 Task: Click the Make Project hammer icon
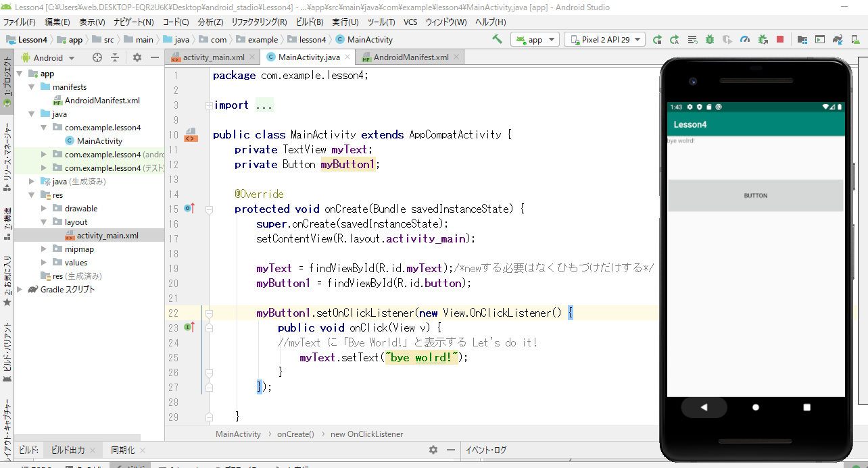[497, 39]
